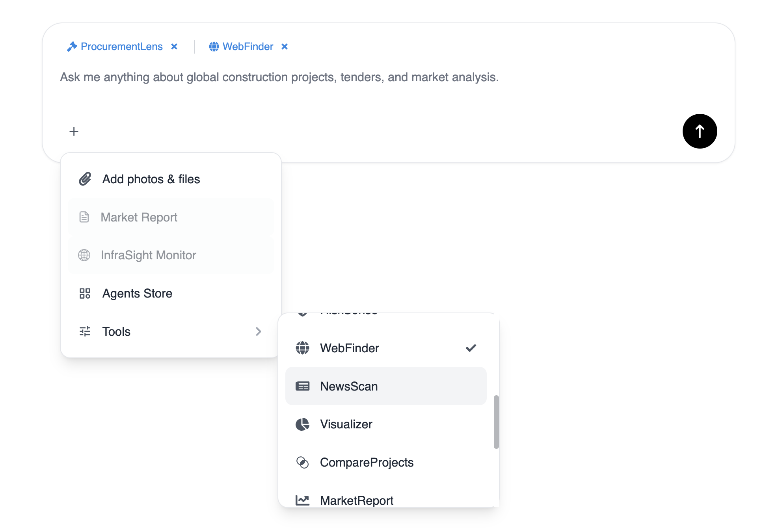Click the ProcurementLens tag label
The height and width of the screenshot is (532, 778).
[x=121, y=47]
